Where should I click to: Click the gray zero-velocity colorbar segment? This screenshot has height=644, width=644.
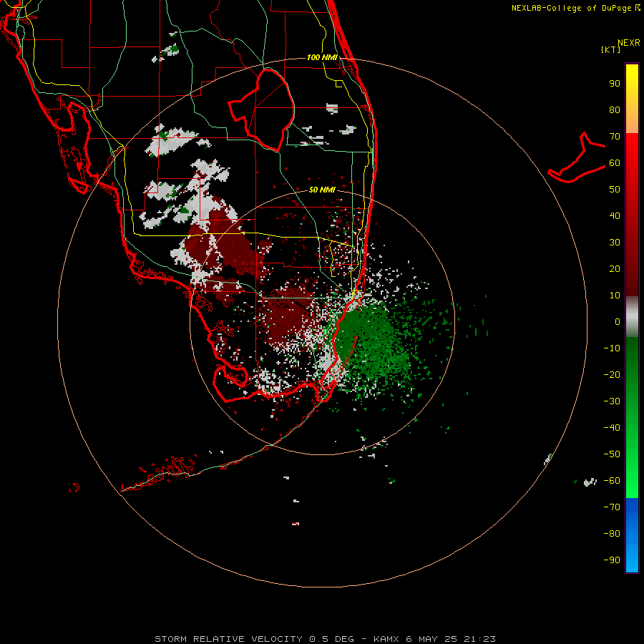[632, 316]
